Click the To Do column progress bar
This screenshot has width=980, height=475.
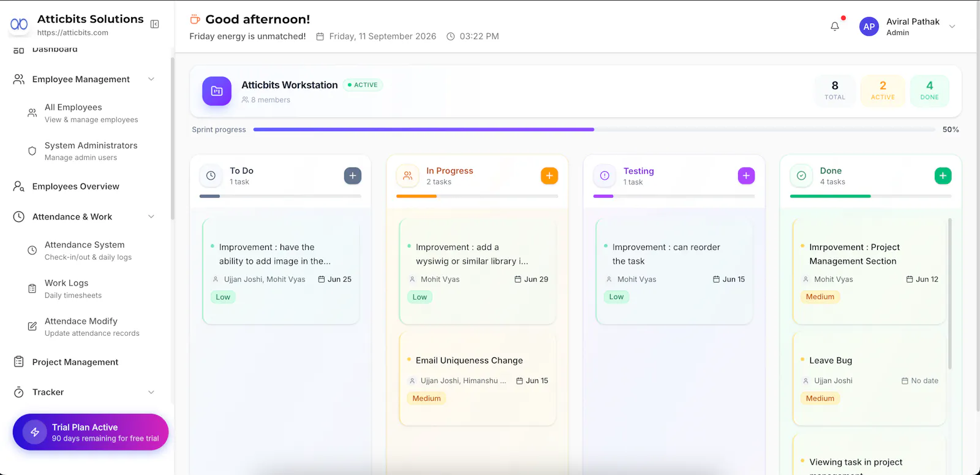281,196
